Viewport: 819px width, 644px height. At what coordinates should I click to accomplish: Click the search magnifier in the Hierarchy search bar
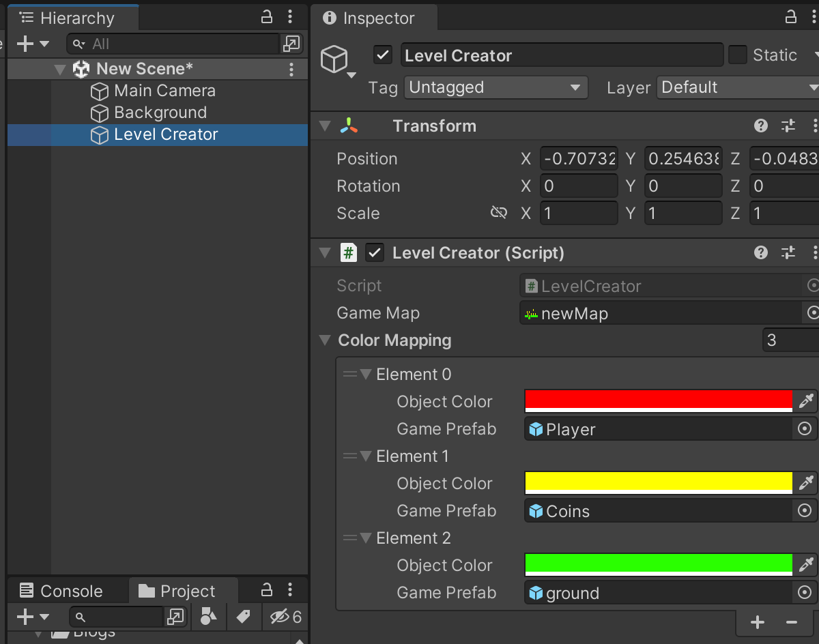[80, 44]
